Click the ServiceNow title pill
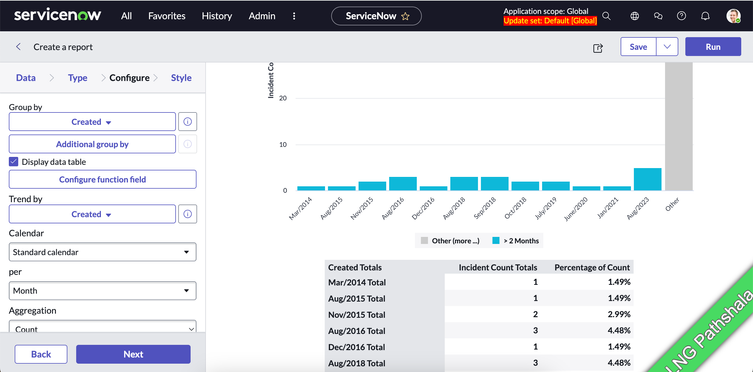Screen dimensions: 753x372 376,16
